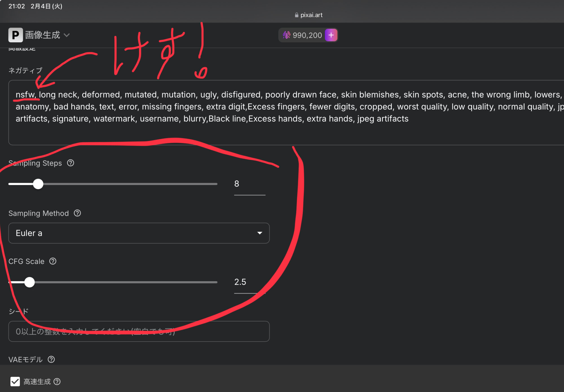Click the credits currency icon
This screenshot has width=564, height=392.
[x=287, y=35]
